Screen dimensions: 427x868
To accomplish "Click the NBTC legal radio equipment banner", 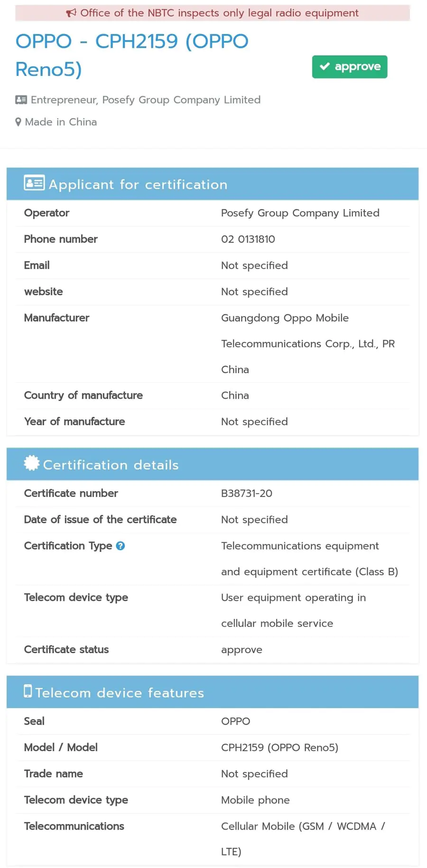I will 213,13.
